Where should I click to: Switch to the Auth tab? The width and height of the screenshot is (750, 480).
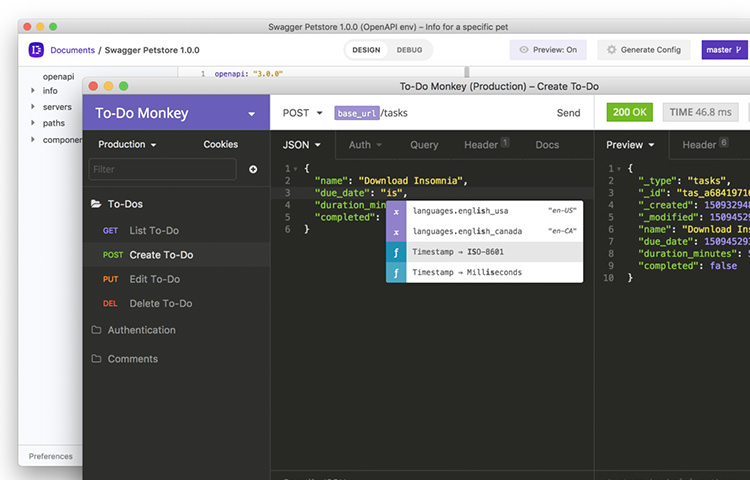pyautogui.click(x=365, y=145)
